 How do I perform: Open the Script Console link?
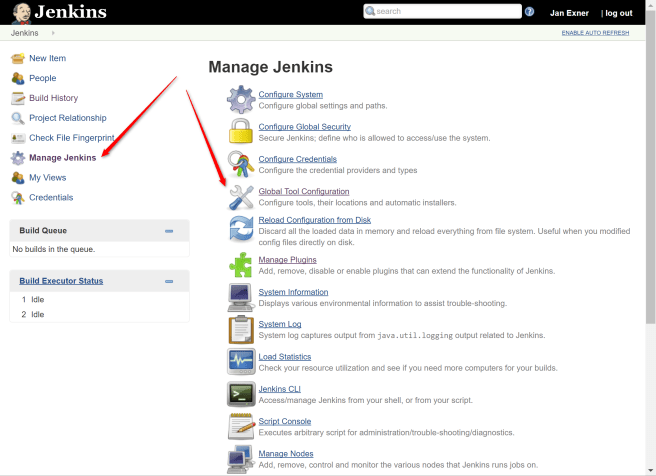pyautogui.click(x=284, y=421)
